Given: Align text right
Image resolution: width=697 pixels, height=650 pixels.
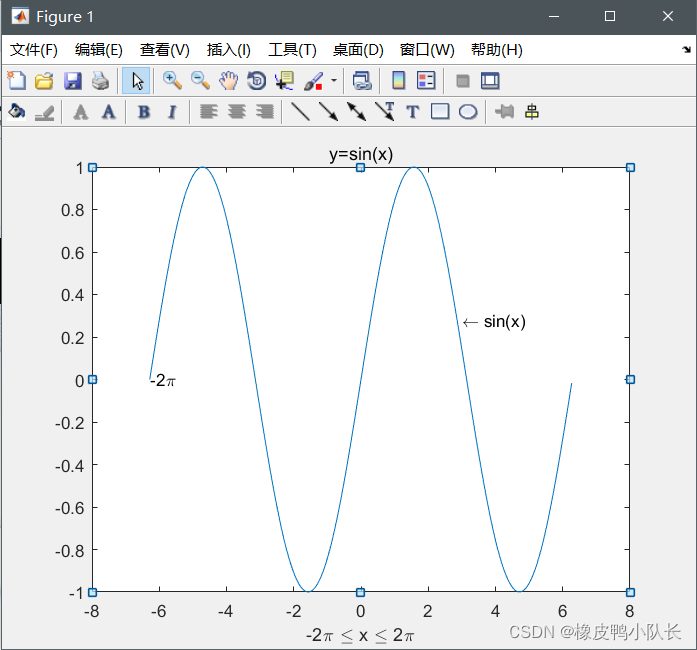Looking at the screenshot, I should (265, 112).
